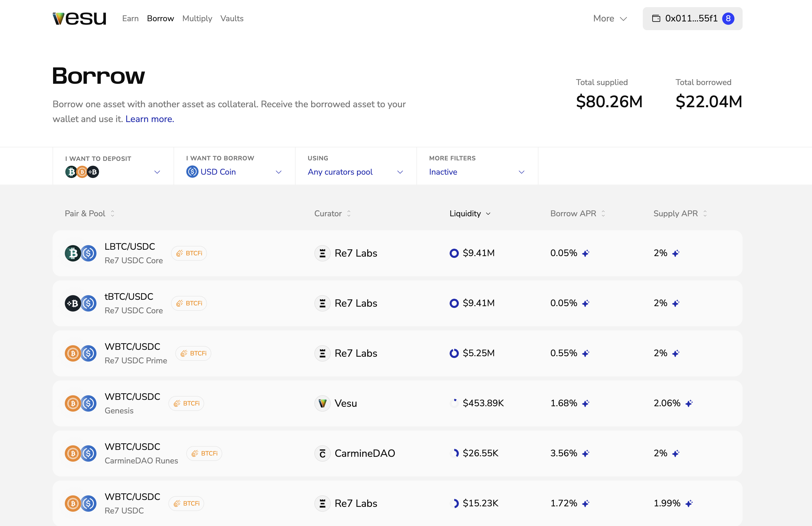
Task: Click the BTCFi tag on tBTC/USDC row
Action: click(189, 303)
